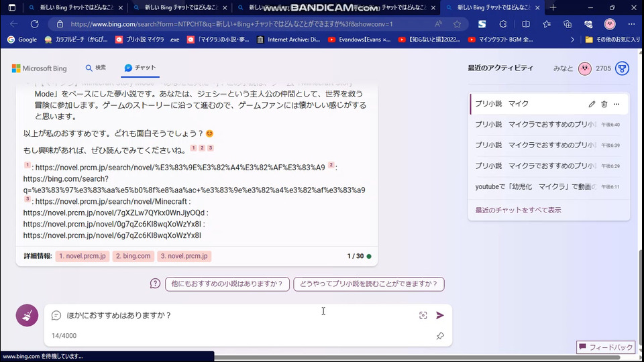The width and height of the screenshot is (644, 362).
Task: Expand bookmarks overflow chevron
Action: pos(572,40)
